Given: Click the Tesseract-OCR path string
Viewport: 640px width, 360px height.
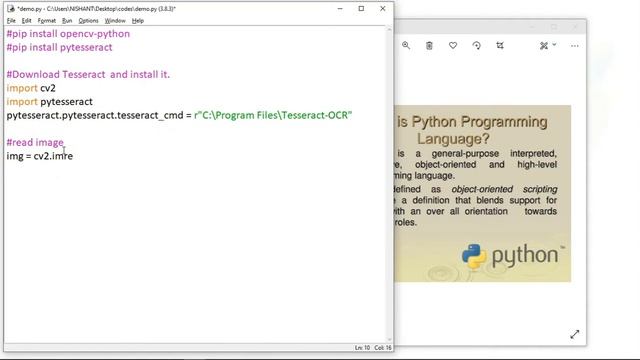Looking at the screenshot, I should pos(273,115).
